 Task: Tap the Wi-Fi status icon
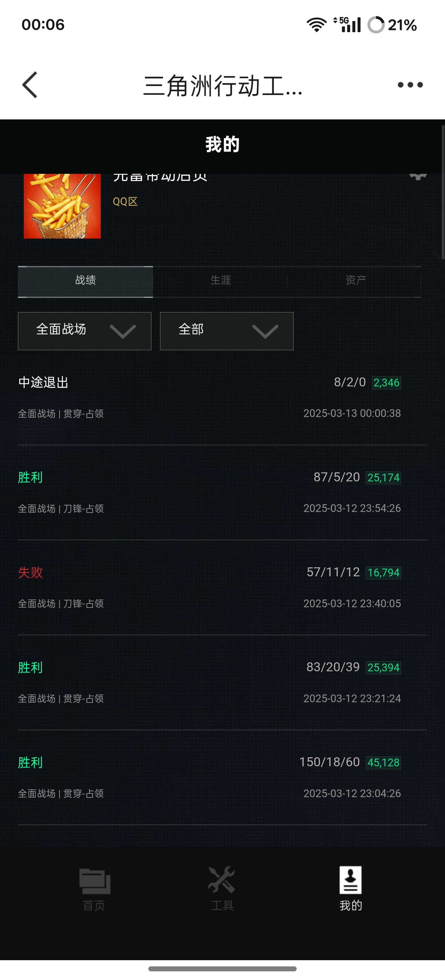point(316,25)
